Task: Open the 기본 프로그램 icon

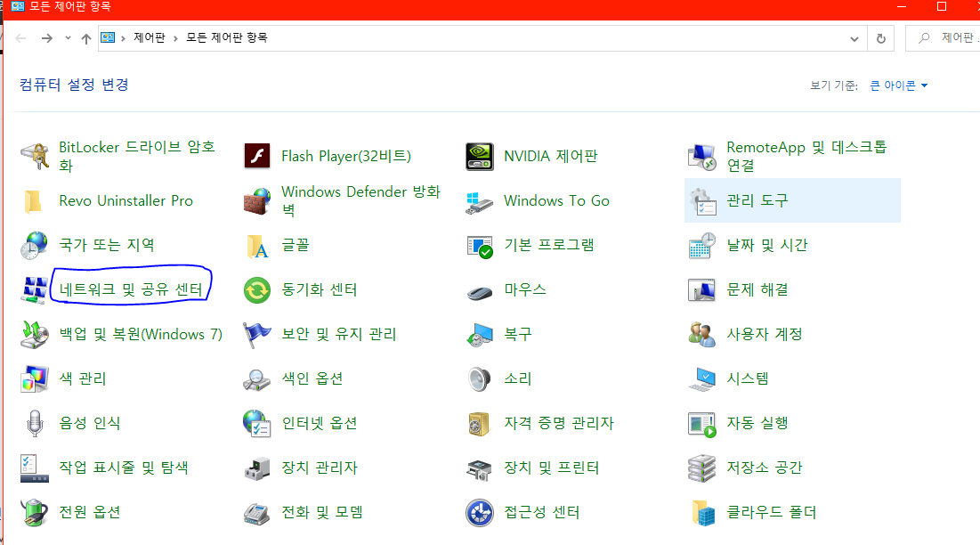Action: point(480,247)
